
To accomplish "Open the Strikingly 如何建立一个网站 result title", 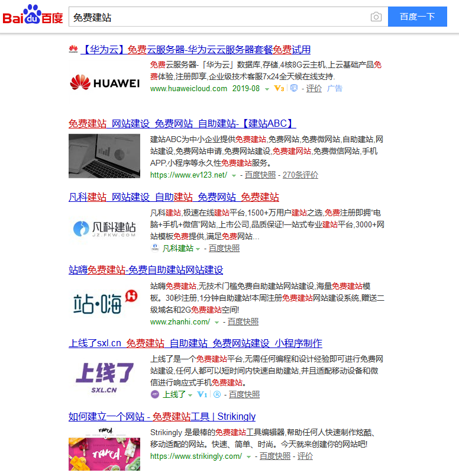I will tap(162, 416).
